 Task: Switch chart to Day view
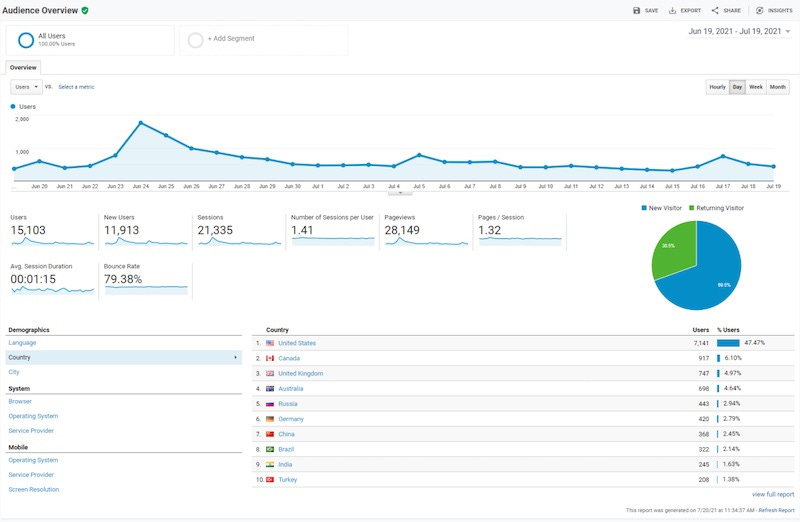(737, 87)
